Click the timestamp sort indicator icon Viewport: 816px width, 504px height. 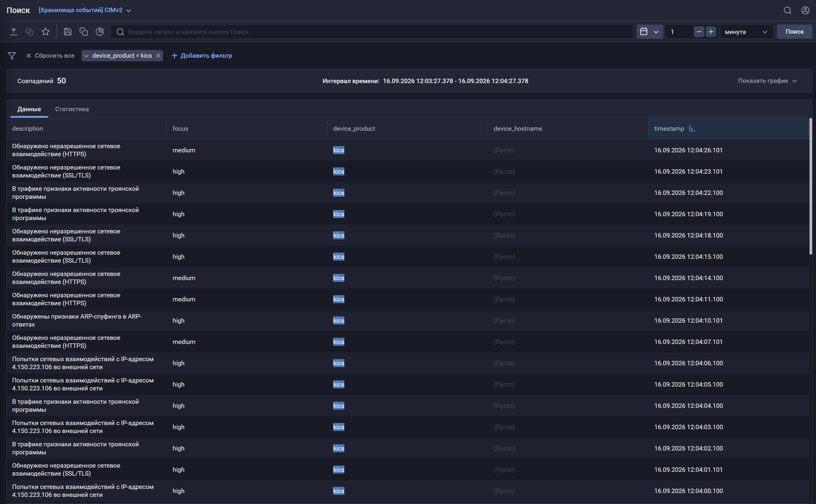coord(692,129)
